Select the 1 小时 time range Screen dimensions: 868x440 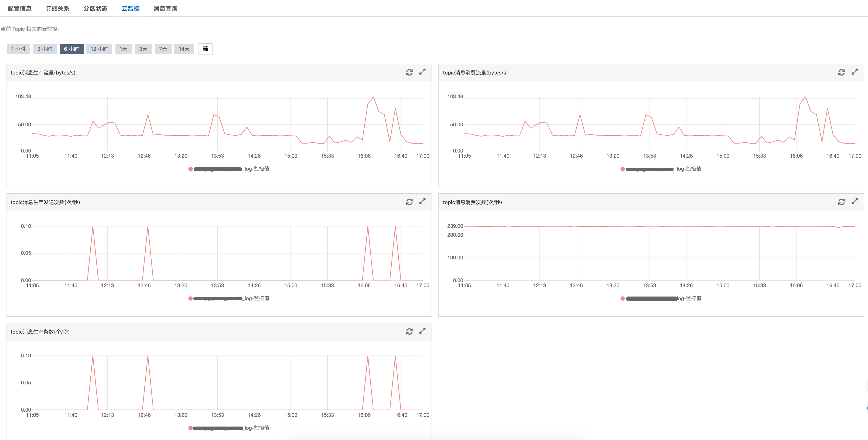click(x=18, y=49)
